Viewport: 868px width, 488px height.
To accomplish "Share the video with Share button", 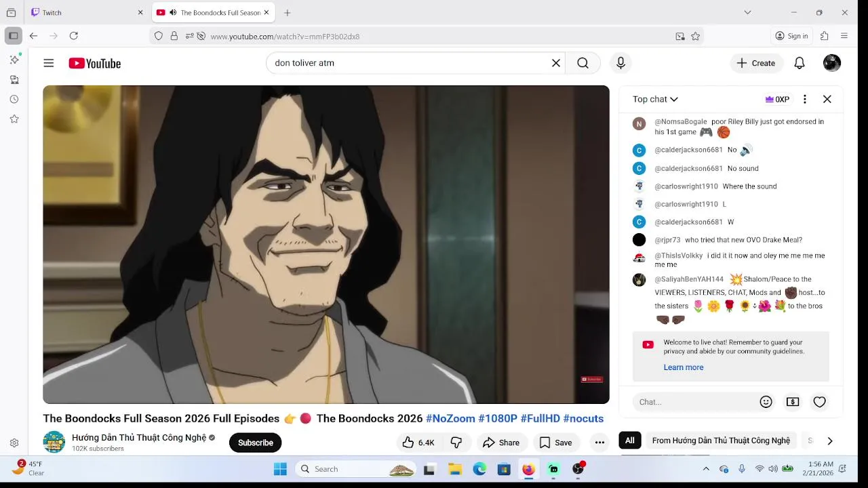I will tap(501, 443).
